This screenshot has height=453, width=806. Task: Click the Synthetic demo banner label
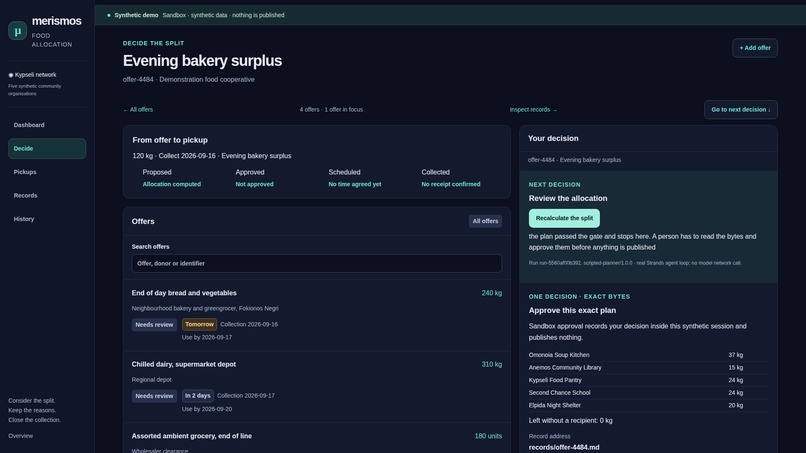pyautogui.click(x=136, y=15)
